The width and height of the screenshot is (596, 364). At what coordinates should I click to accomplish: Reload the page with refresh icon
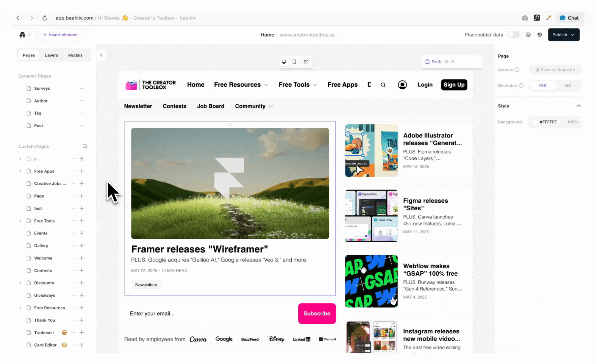pos(44,18)
